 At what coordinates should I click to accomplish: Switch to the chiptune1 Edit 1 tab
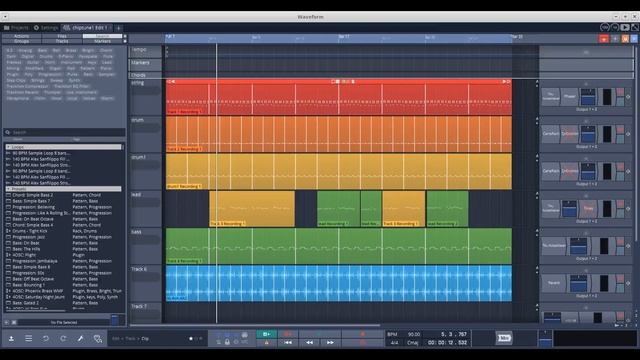[x=86, y=28]
